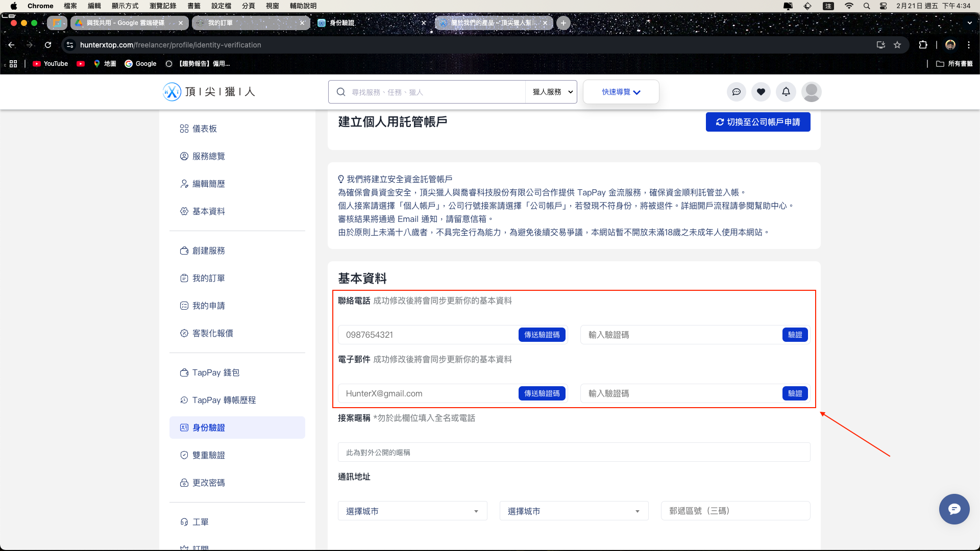Click the favorites heart icon
Screen dimensions: 980x551
pos(761,92)
